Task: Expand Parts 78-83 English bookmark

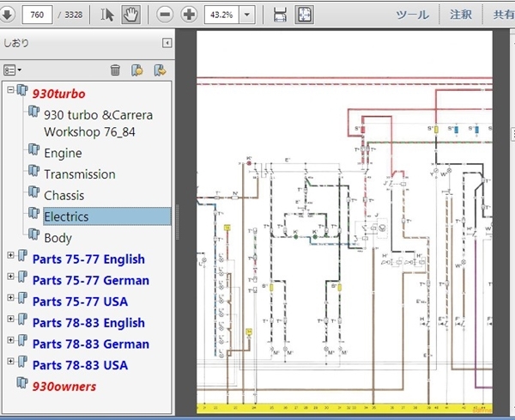Action: tap(10, 319)
